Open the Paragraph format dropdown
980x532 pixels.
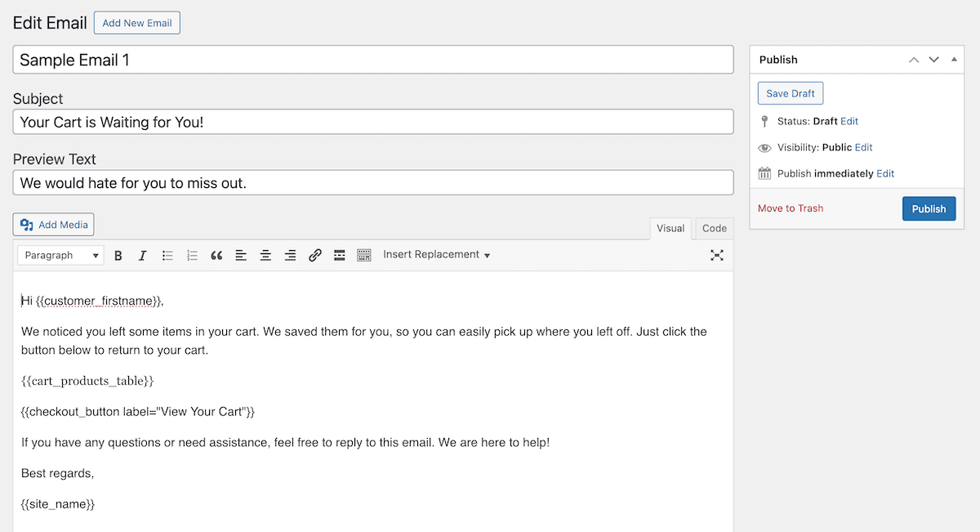coord(61,256)
